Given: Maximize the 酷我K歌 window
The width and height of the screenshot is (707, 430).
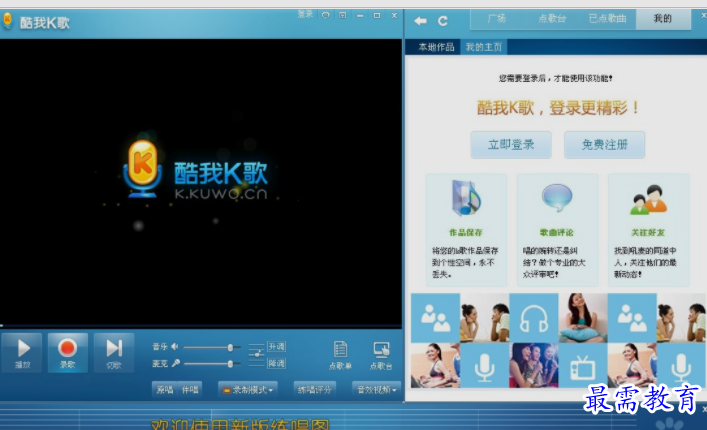Looking at the screenshot, I should 377,15.
